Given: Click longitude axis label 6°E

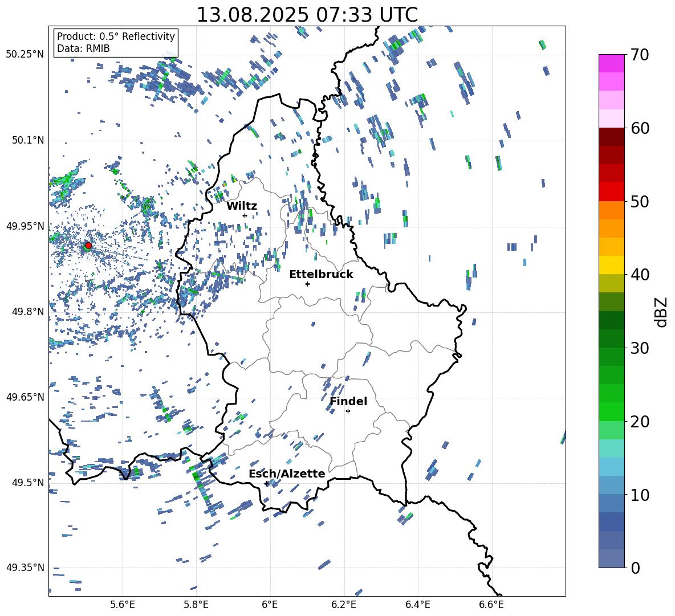Looking at the screenshot, I should [x=270, y=605].
